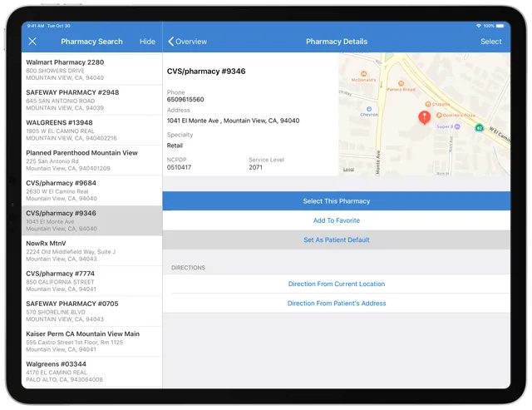Select highlighted CVS/pharmacy #9346 list row

tap(92, 220)
